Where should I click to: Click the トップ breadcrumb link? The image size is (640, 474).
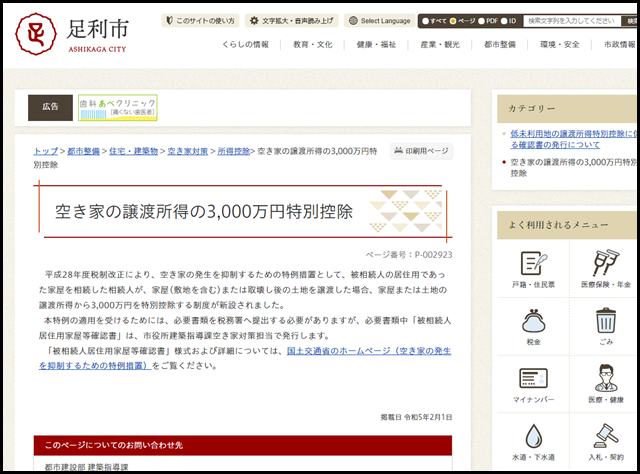pyautogui.click(x=46, y=151)
